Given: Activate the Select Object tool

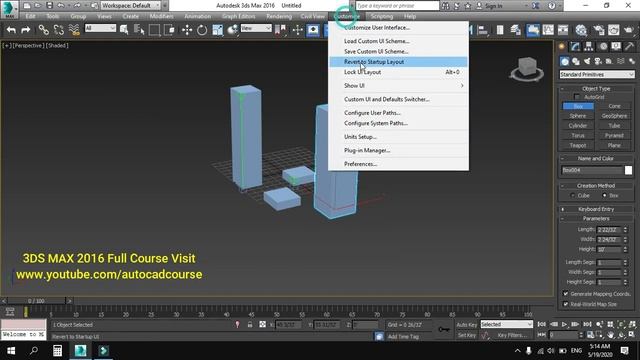Looking at the screenshot, I should (x=124, y=30).
